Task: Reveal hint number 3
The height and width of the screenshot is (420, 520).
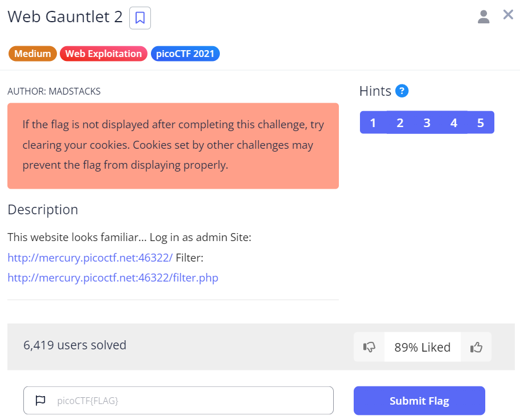Action: (x=427, y=123)
